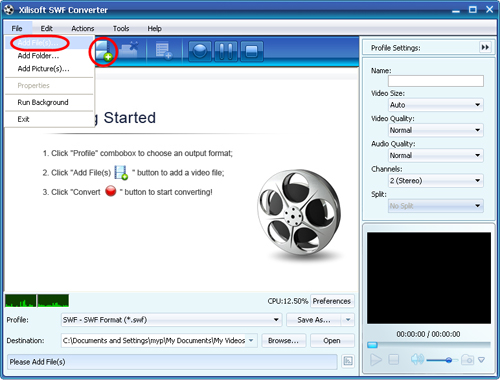Click the CPU usage graph
This screenshot has height=380, width=500.
click(x=37, y=301)
